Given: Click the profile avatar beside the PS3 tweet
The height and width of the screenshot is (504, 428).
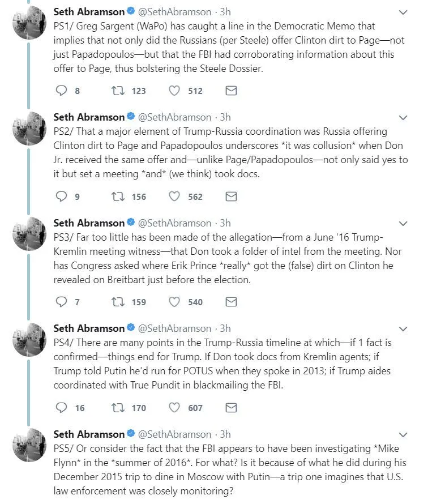Looking at the screenshot, I should (29, 233).
